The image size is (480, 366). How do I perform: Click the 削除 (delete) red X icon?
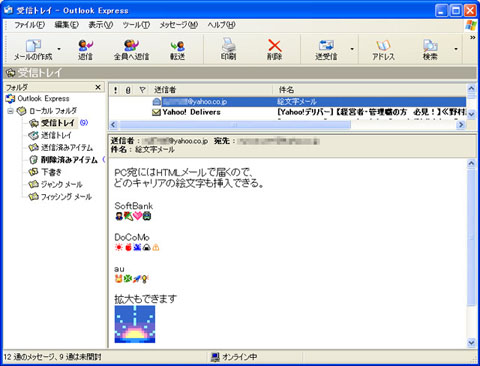(x=275, y=49)
